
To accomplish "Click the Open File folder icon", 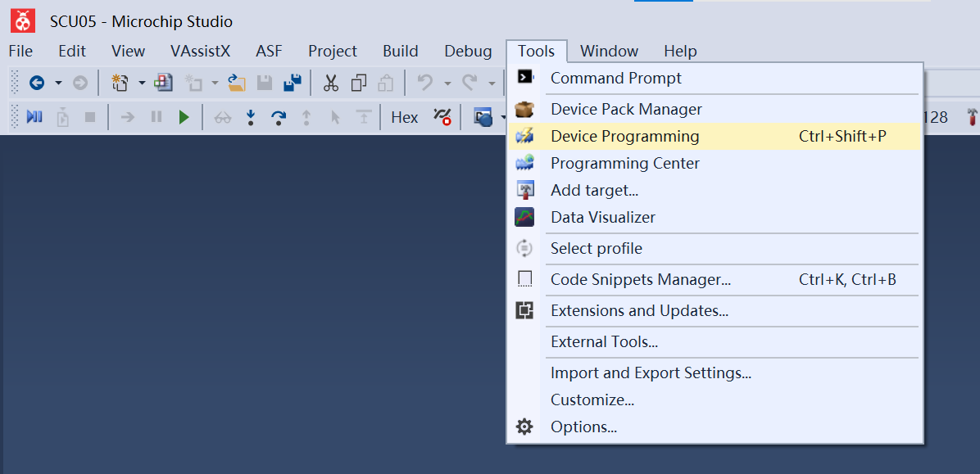I will tap(237, 83).
